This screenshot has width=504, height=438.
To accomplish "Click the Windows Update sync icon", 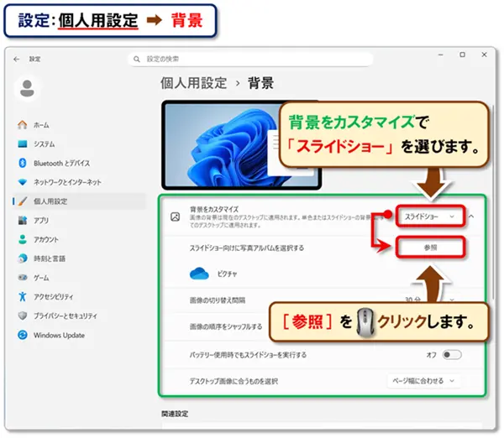I will (x=22, y=335).
